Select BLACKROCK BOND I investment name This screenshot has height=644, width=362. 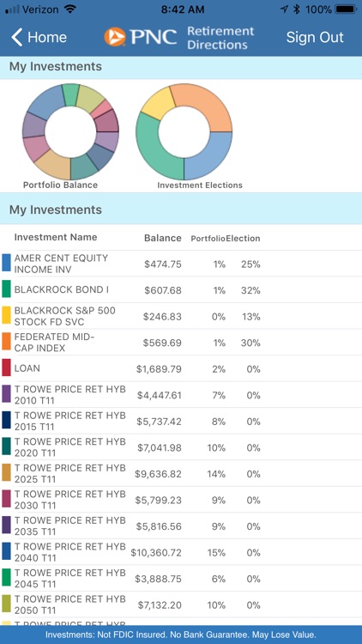coord(62,290)
